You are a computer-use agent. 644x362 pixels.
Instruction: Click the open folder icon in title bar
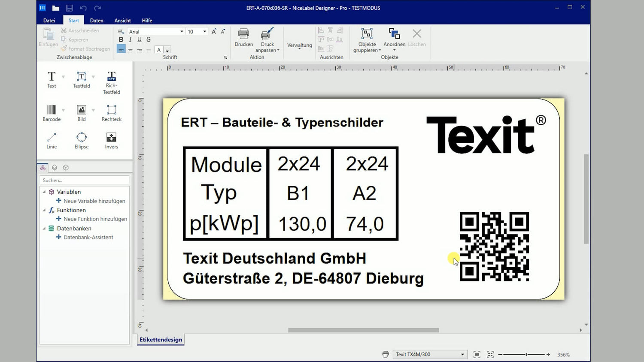click(x=56, y=8)
